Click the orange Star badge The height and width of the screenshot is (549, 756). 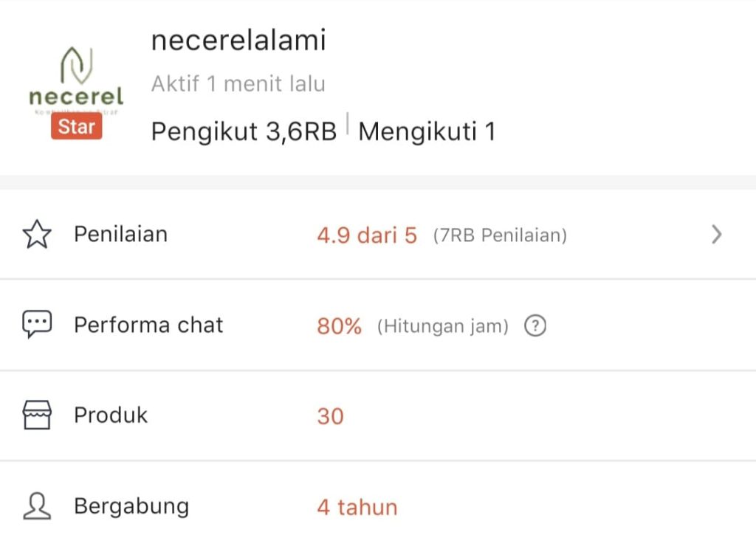(x=76, y=127)
